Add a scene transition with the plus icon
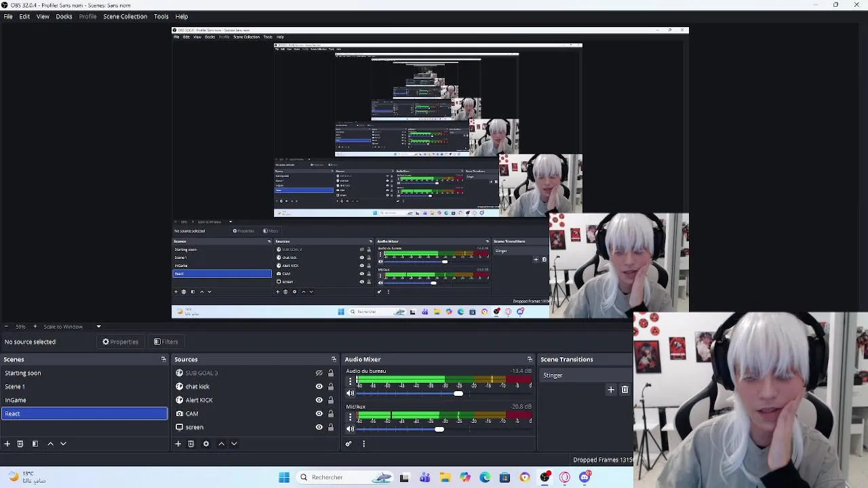The image size is (868, 488). point(611,390)
